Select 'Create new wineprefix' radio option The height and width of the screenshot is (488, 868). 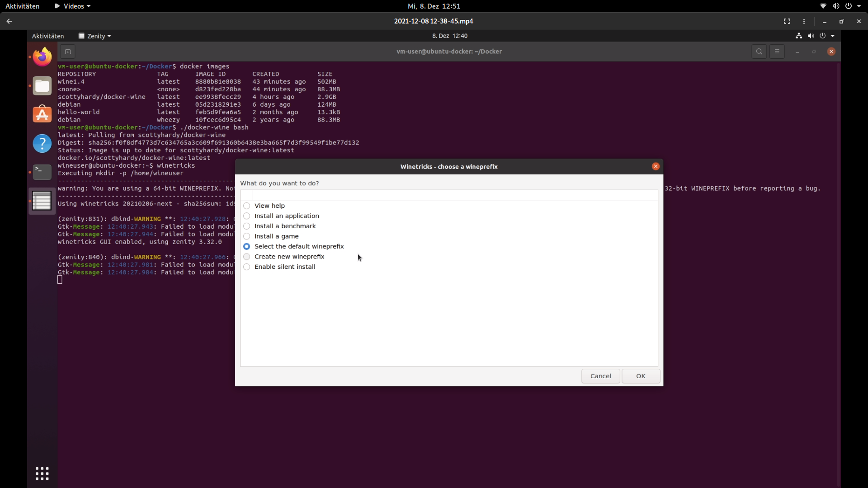pyautogui.click(x=247, y=257)
